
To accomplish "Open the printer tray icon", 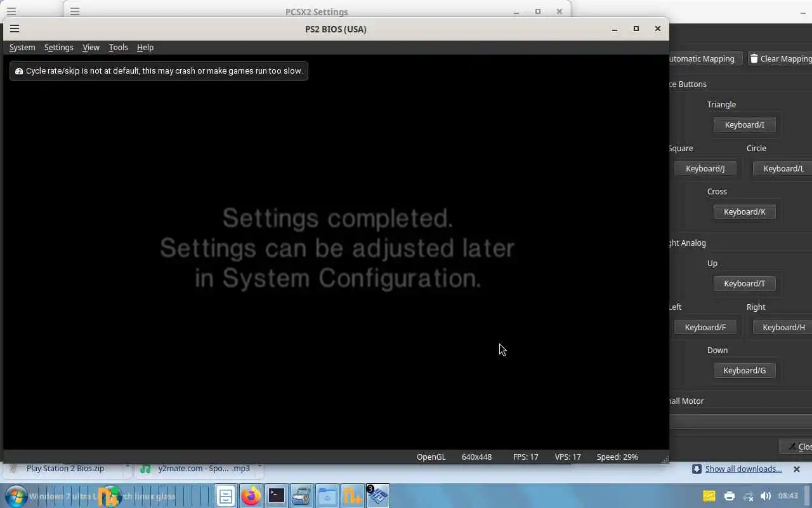I will (730, 496).
